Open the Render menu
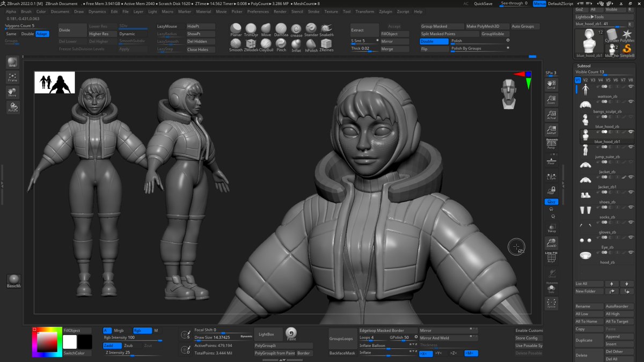 [280, 11]
